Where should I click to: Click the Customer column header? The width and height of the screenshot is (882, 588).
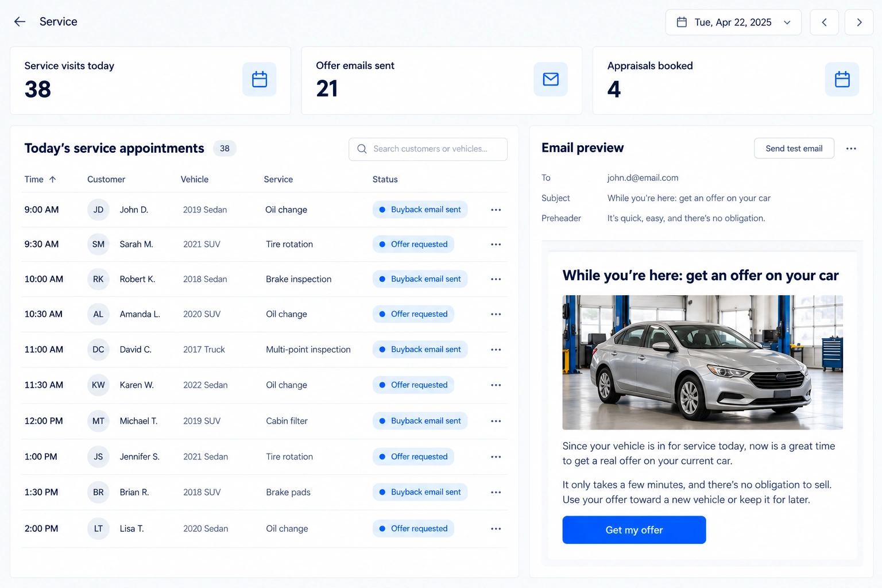[106, 179]
